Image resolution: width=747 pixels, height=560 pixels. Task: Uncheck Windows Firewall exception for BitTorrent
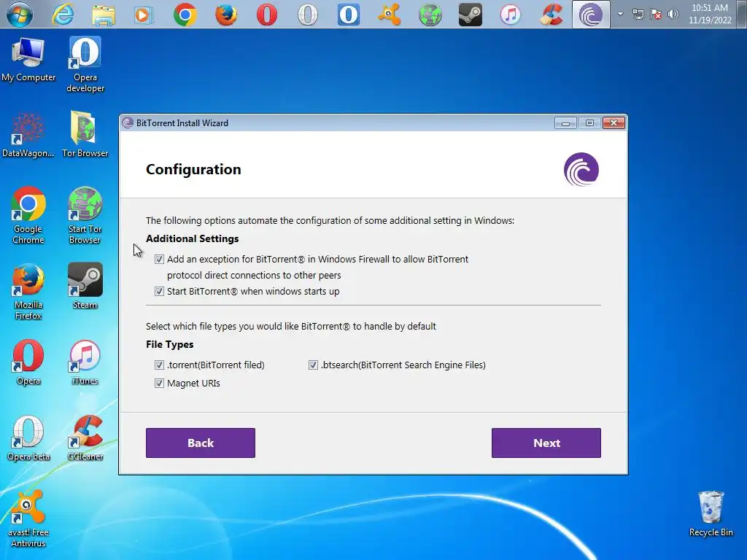159,260
